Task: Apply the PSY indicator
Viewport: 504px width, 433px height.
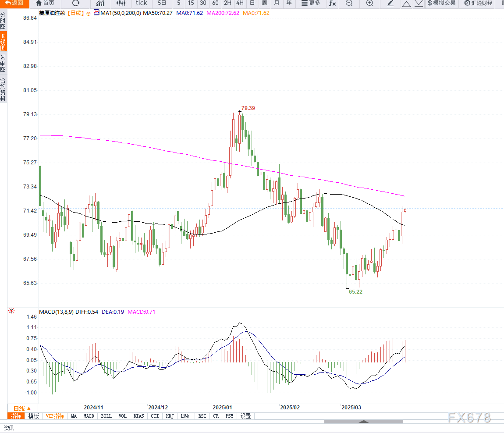Action: 230,416
